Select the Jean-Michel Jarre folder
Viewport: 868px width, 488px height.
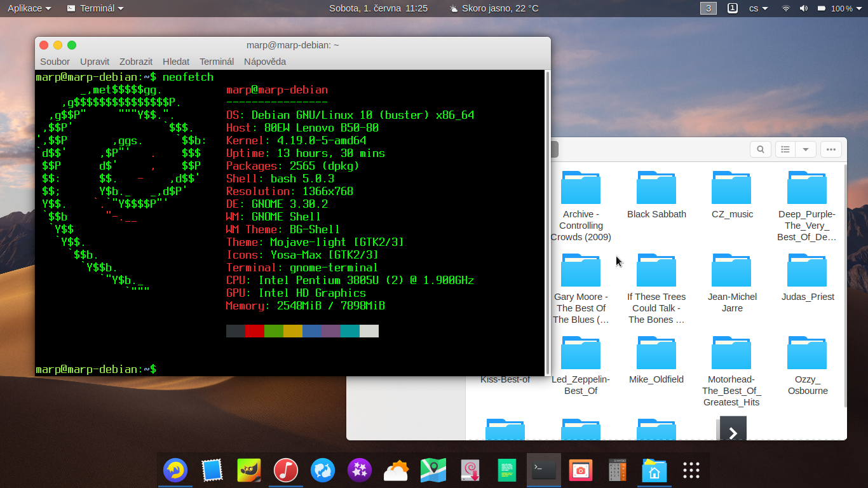point(732,283)
